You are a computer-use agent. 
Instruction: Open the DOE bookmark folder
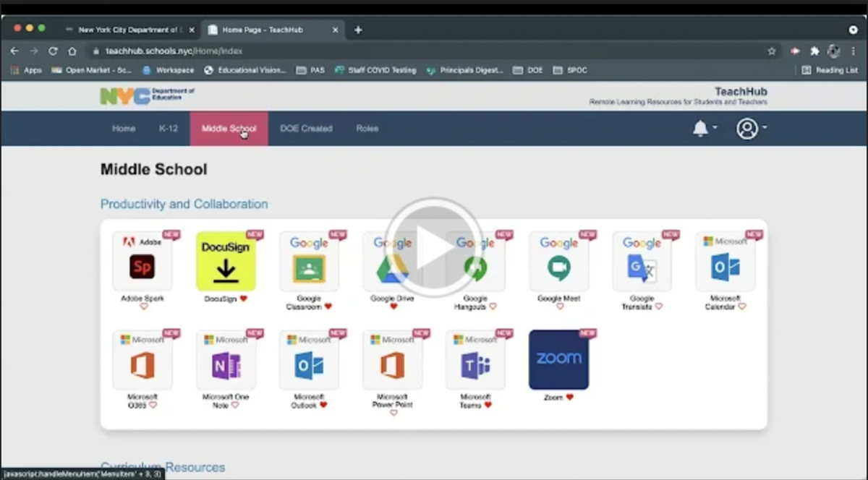point(528,70)
